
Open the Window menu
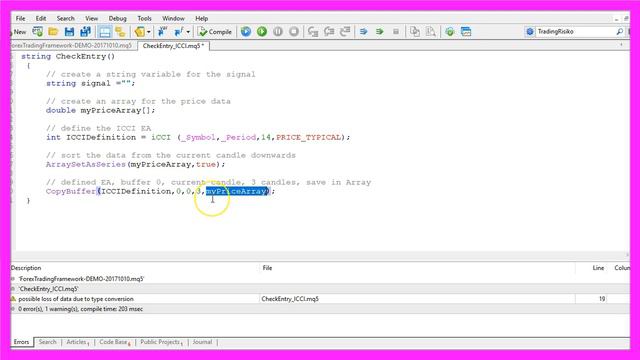173,18
